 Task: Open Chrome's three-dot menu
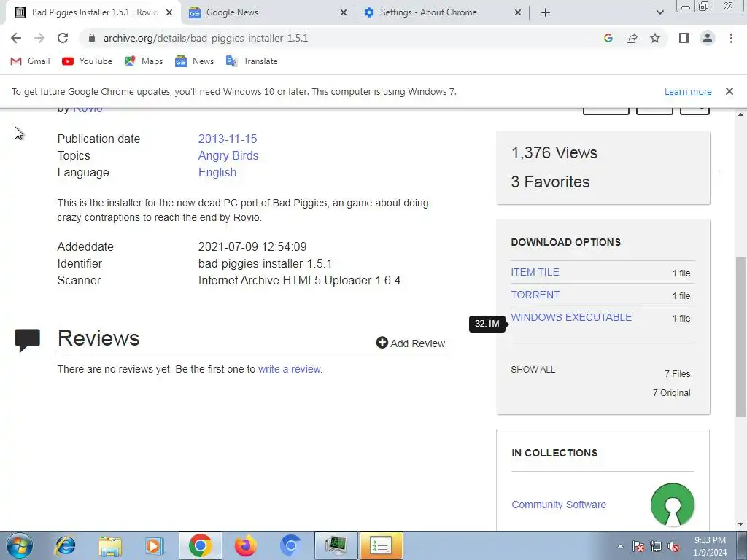pyautogui.click(x=731, y=38)
